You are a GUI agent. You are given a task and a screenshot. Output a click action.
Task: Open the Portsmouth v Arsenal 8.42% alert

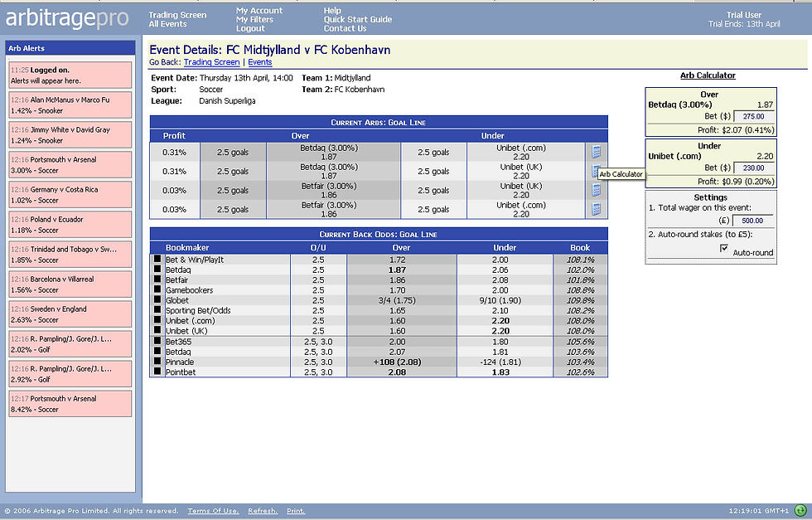pyautogui.click(x=70, y=404)
